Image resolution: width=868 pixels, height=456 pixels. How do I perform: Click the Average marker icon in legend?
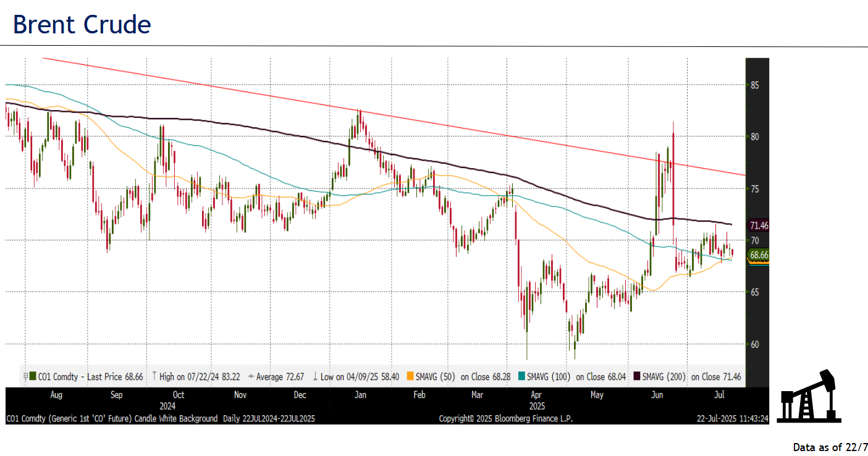(x=251, y=376)
